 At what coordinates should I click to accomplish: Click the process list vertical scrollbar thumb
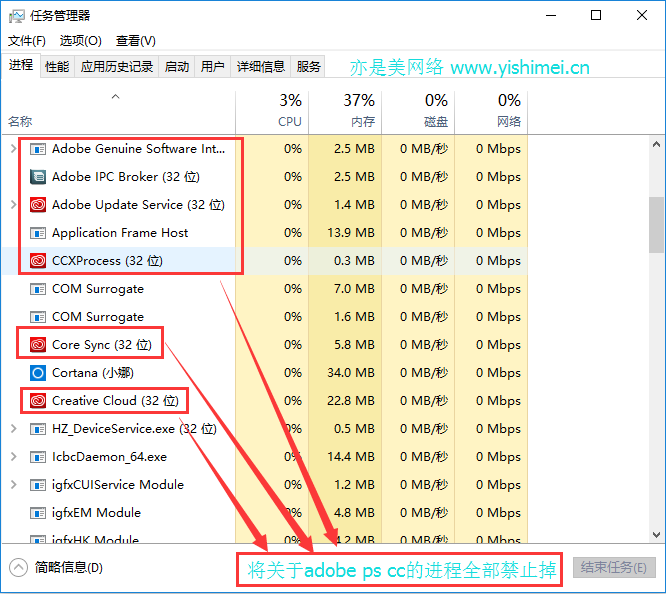click(656, 225)
